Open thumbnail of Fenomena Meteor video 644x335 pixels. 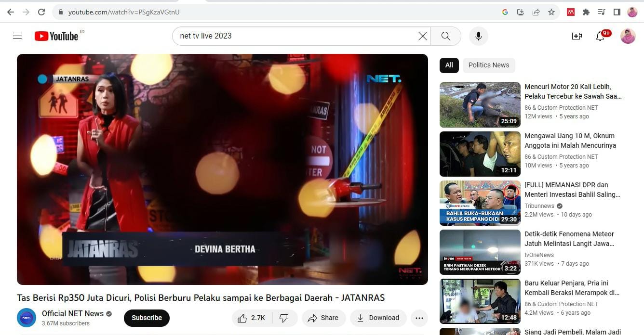pos(480,252)
